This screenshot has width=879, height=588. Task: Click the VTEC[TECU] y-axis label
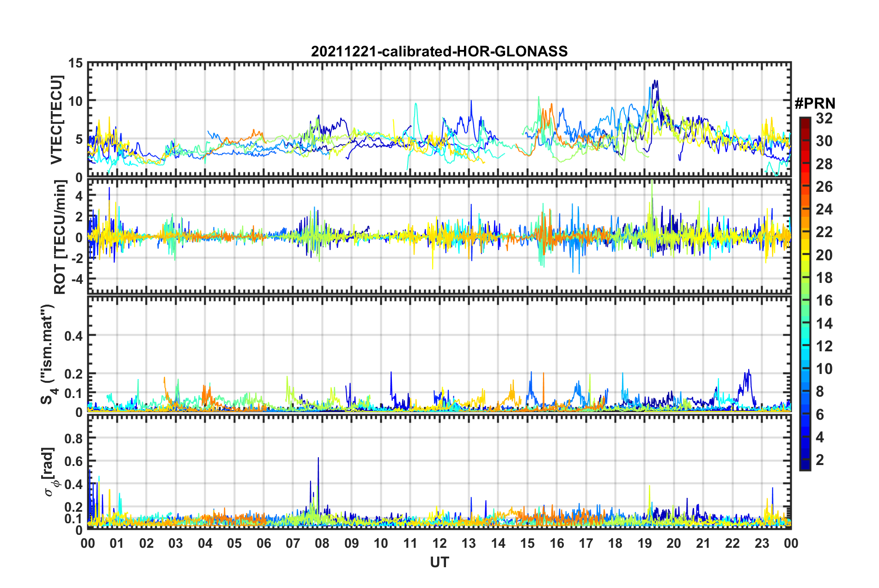[x=56, y=120]
